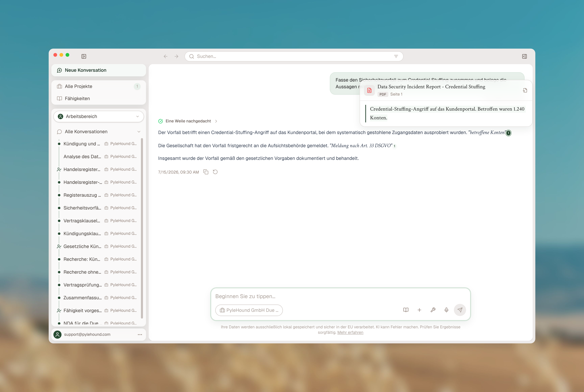Open search filter options icon

(396, 57)
